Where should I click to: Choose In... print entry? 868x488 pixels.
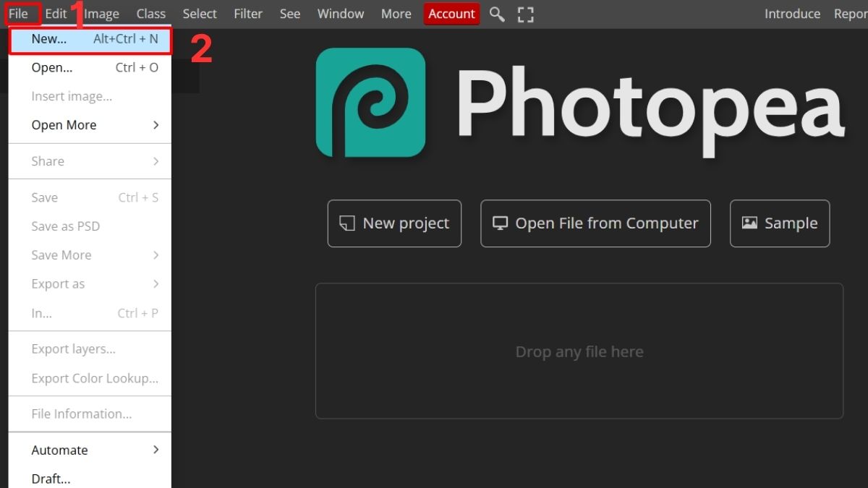pyautogui.click(x=90, y=313)
